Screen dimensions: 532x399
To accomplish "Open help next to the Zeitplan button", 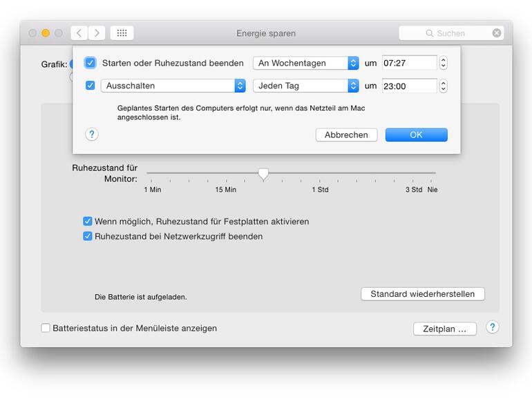I will [x=493, y=327].
